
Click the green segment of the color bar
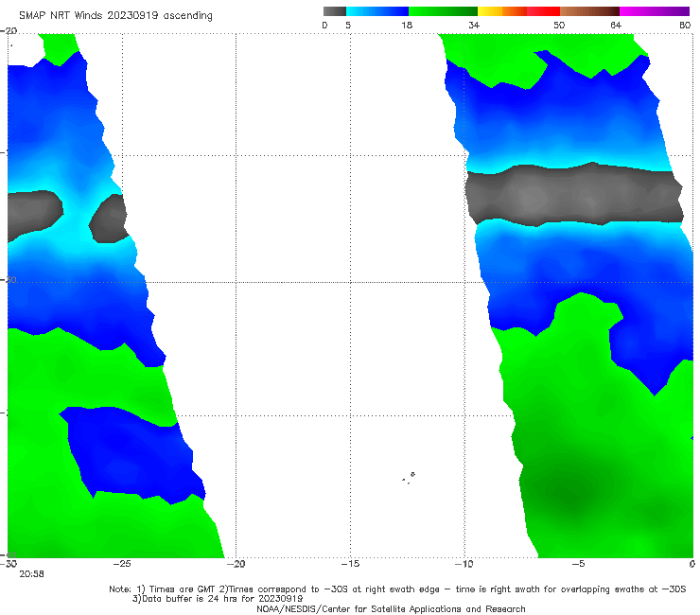(443, 11)
